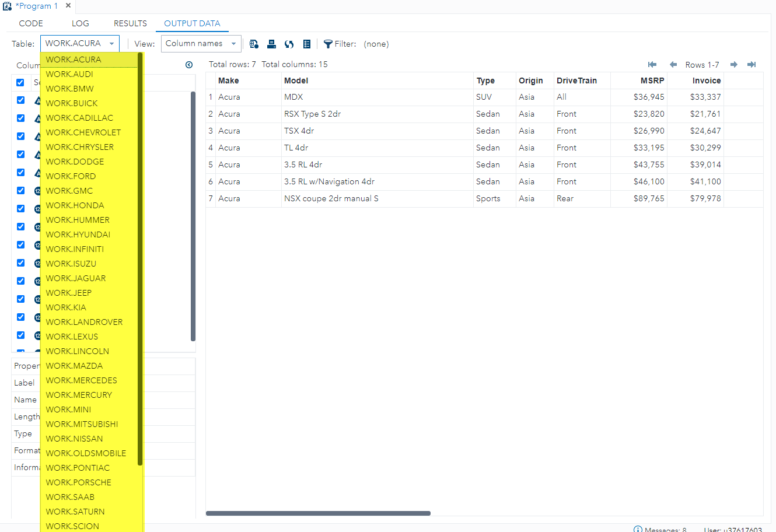Choose WORK.HYUNDAI from the list
Image resolution: width=776 pixels, height=532 pixels.
[89, 235]
